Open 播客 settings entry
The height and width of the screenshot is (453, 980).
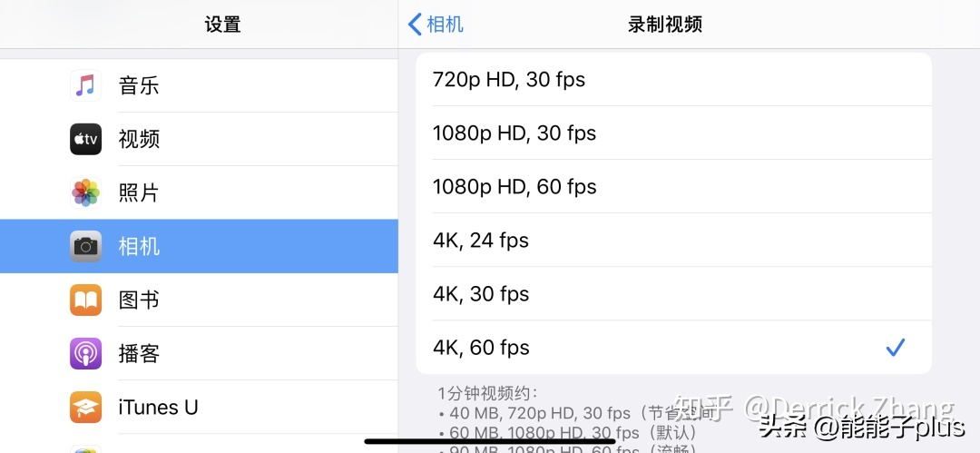[199, 353]
